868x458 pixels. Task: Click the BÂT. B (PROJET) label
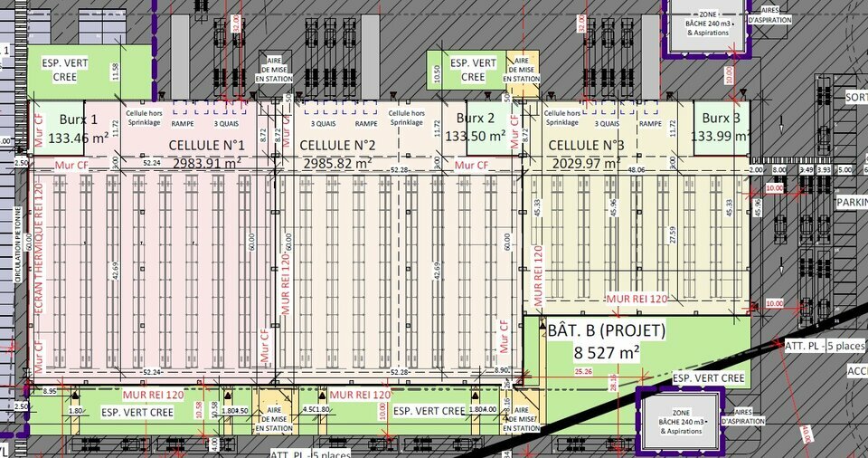coord(606,332)
